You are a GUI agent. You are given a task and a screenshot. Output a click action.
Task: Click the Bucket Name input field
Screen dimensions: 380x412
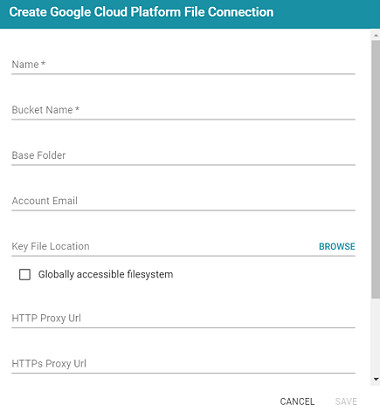[x=183, y=110]
